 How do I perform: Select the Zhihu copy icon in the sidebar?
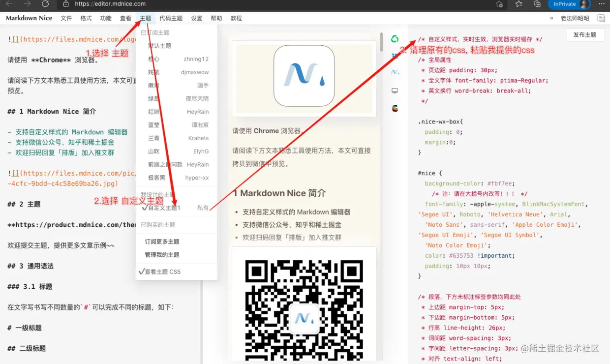coord(395,56)
